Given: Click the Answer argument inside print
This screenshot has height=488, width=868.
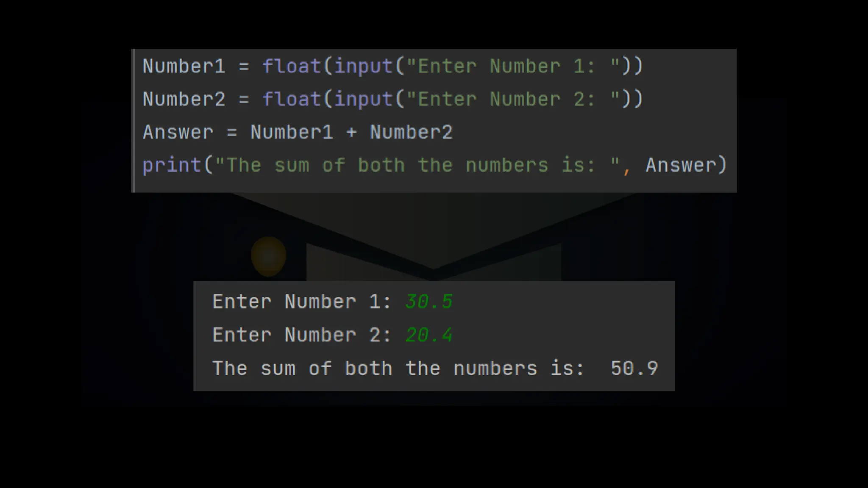Looking at the screenshot, I should [x=681, y=165].
